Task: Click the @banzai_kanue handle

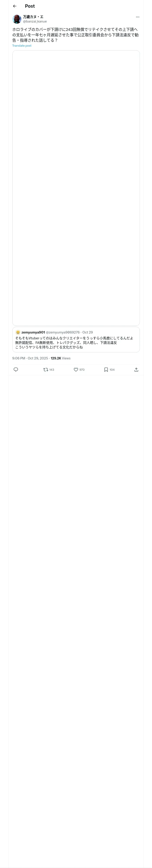Action: tap(35, 21)
